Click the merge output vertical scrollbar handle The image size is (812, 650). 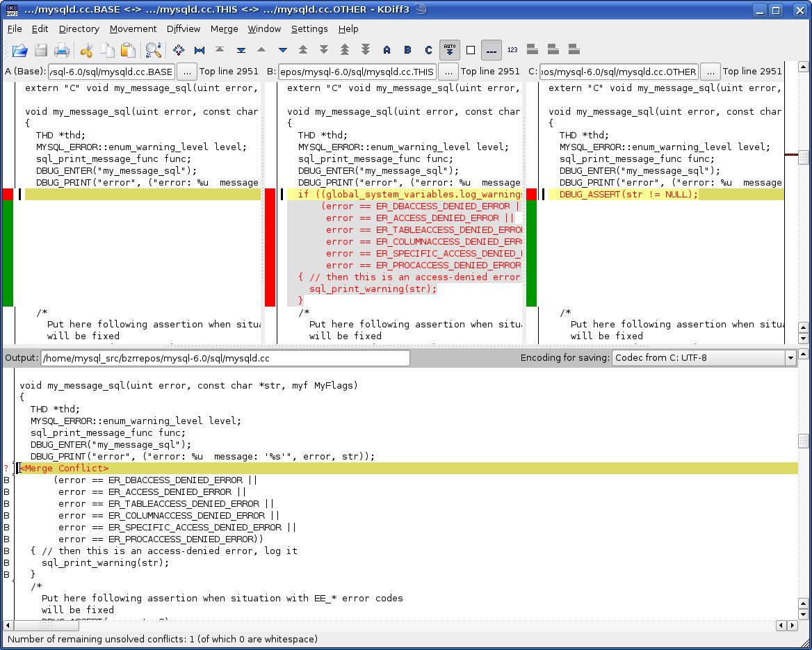tap(804, 441)
